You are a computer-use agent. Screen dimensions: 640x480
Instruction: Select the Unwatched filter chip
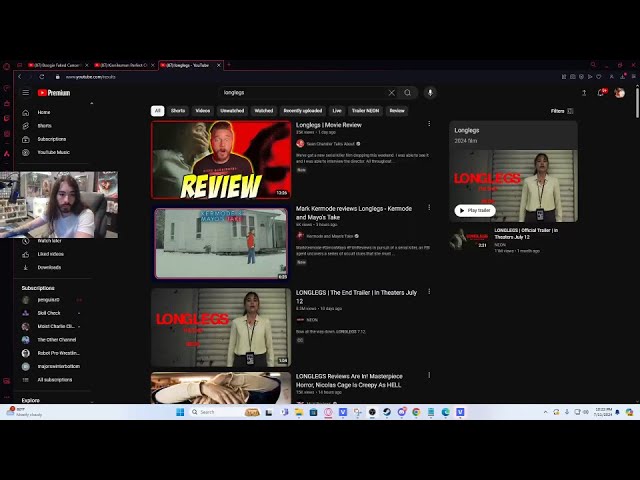[x=232, y=111]
